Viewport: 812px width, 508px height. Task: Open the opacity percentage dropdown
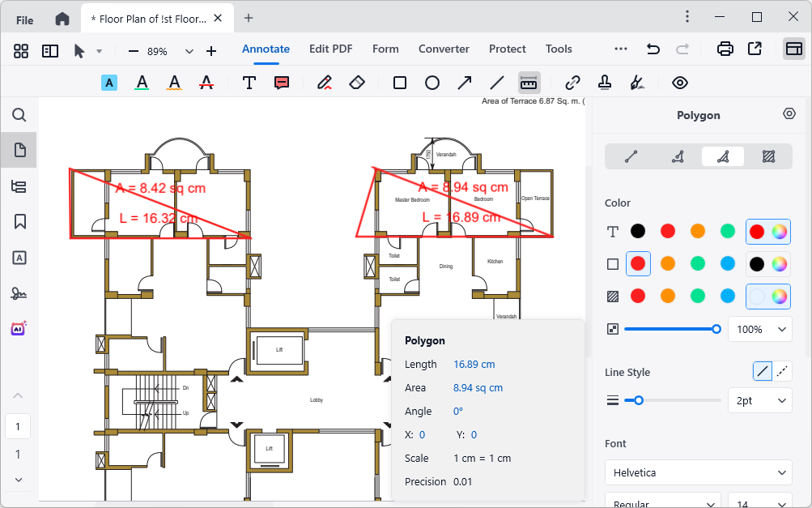tap(759, 329)
